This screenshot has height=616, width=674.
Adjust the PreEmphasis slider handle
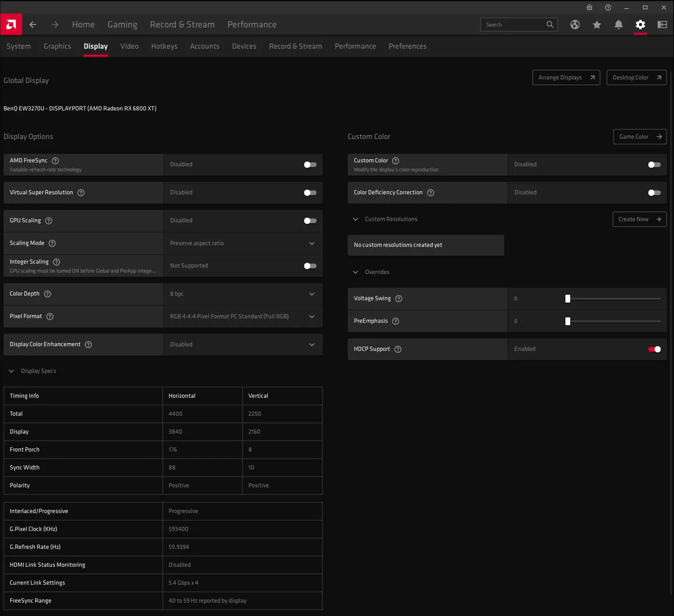pos(568,321)
